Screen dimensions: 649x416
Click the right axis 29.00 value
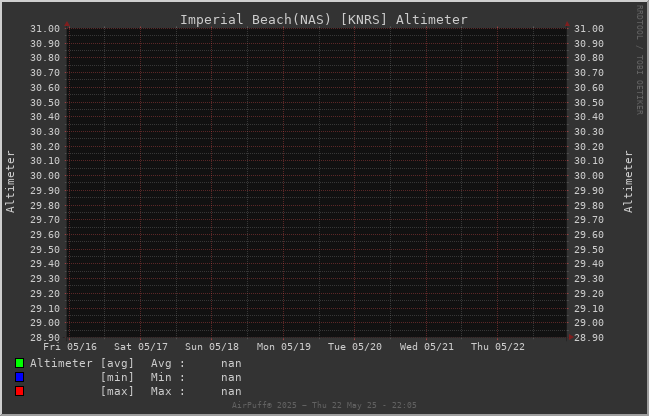pyautogui.click(x=589, y=322)
